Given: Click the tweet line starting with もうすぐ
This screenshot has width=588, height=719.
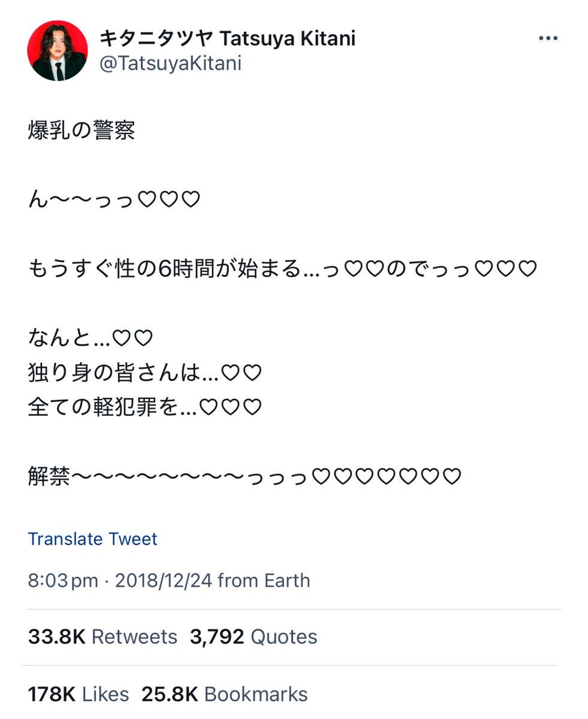Looking at the screenshot, I should click(x=282, y=270).
